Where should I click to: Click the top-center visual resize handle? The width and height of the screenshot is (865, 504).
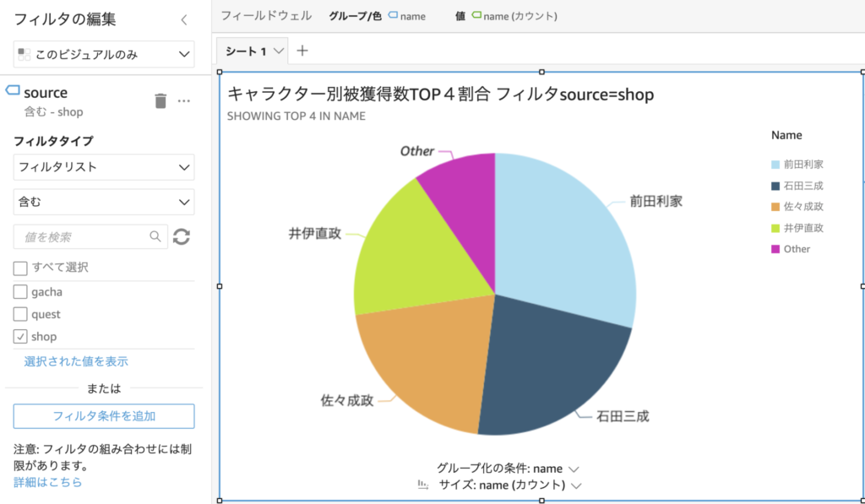pyautogui.click(x=541, y=72)
